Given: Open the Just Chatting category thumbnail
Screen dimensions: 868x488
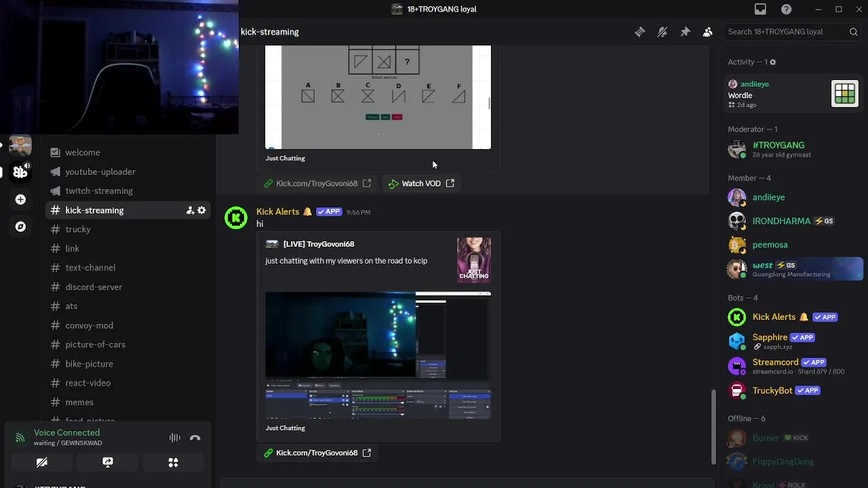Looking at the screenshot, I should (x=474, y=259).
